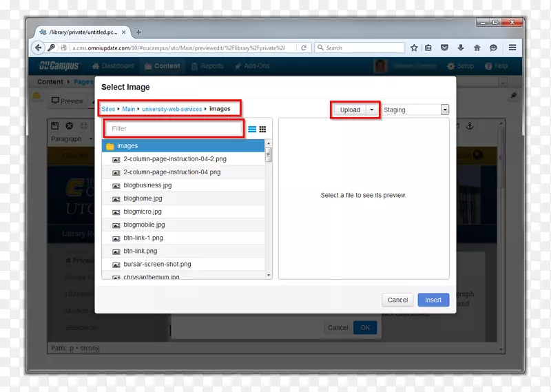Click the Preview tab button
Image resolution: width=551 pixels, height=392 pixels.
[67, 101]
